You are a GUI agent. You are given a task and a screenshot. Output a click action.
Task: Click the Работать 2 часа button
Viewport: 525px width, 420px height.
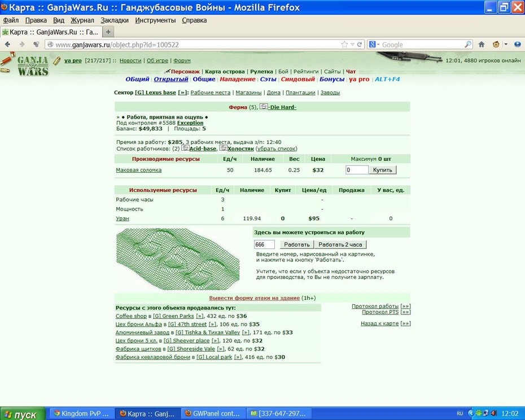click(340, 244)
